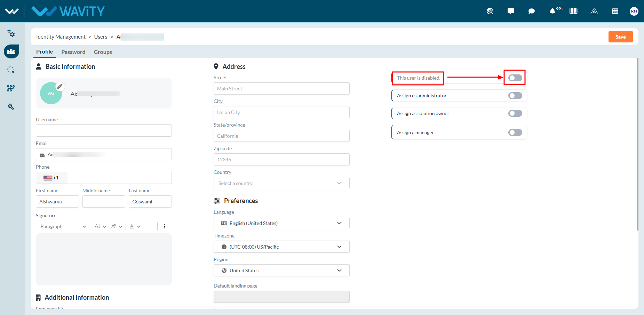
Task: Open the global search icon in the header
Action: click(490, 11)
